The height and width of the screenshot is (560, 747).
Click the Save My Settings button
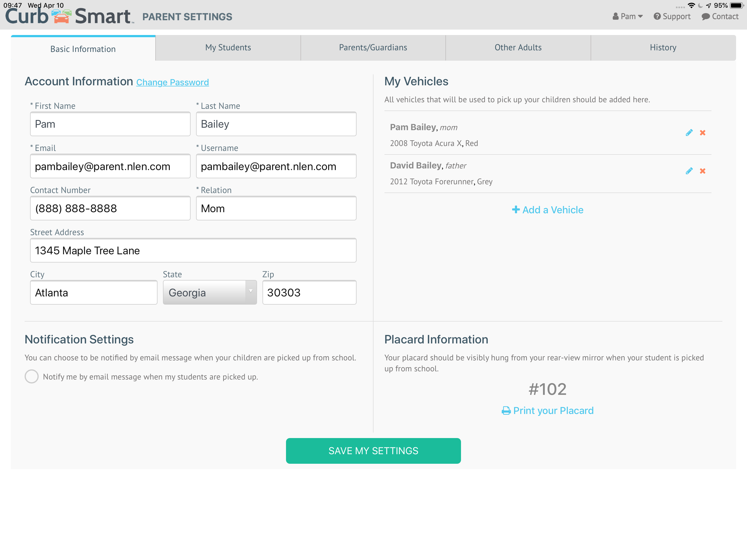[x=373, y=451]
